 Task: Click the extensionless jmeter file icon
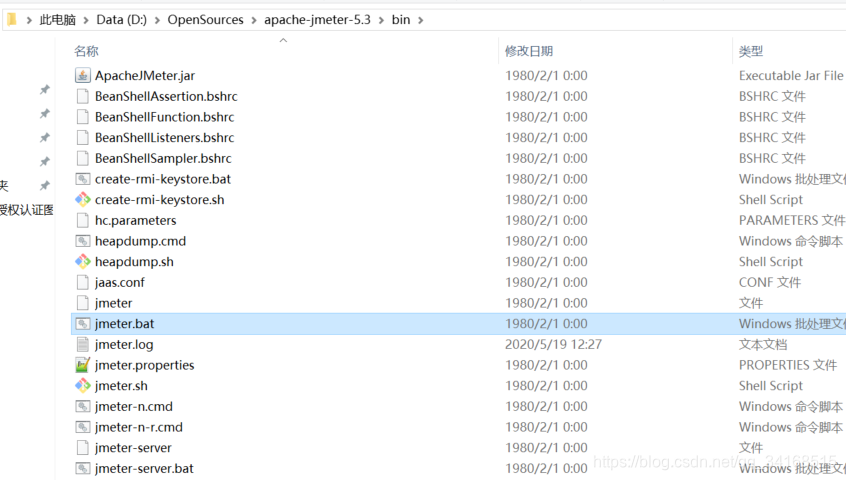pyautogui.click(x=83, y=303)
